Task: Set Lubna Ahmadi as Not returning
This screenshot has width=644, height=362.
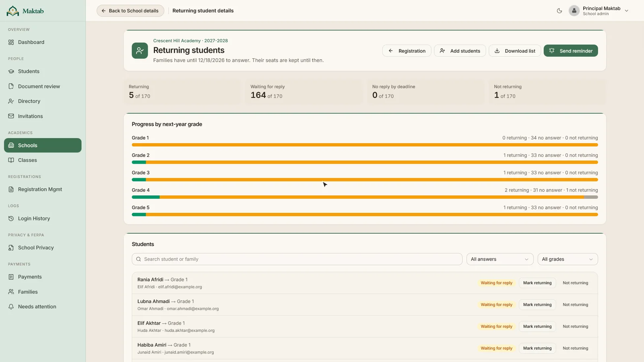Action: click(575, 305)
